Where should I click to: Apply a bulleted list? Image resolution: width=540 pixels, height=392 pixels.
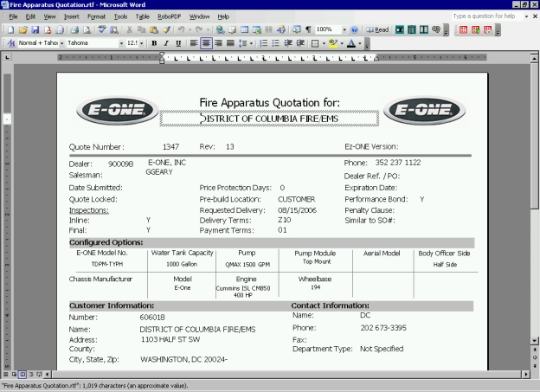point(275,43)
